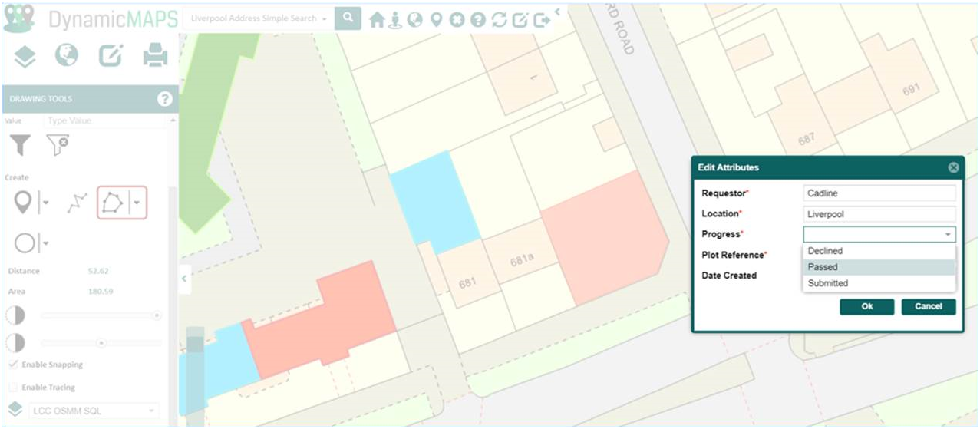The image size is (980, 429).
Task: Collapse the side panel arrow on map edge
Action: 184,279
